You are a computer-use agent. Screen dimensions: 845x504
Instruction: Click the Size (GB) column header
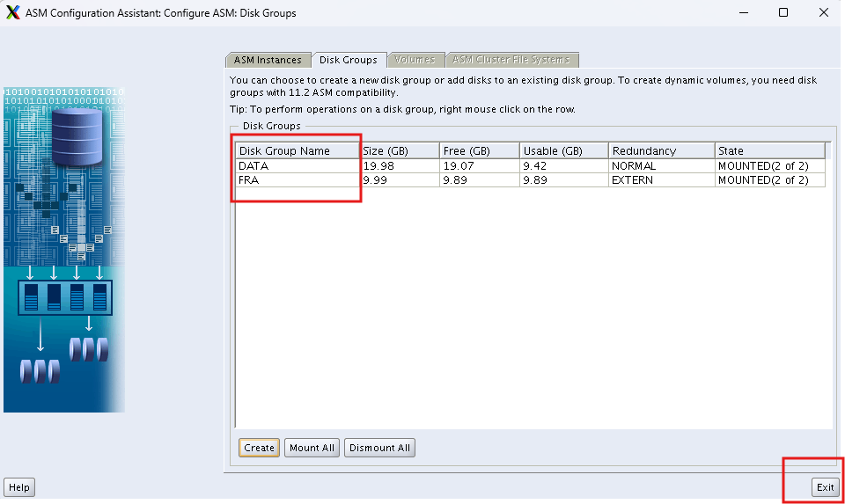click(x=400, y=150)
